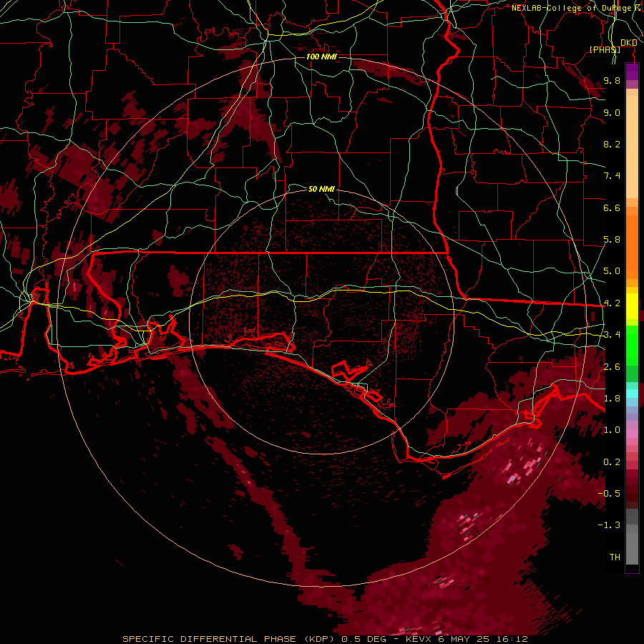Click the 5.0 value on the color scale
Screen dimensions: 644x644
(x=612, y=271)
